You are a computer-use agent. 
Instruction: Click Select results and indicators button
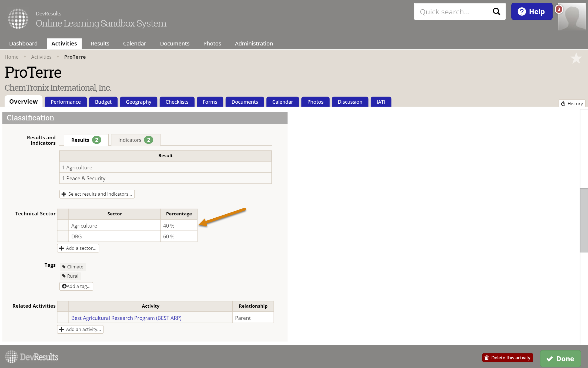pyautogui.click(x=97, y=194)
